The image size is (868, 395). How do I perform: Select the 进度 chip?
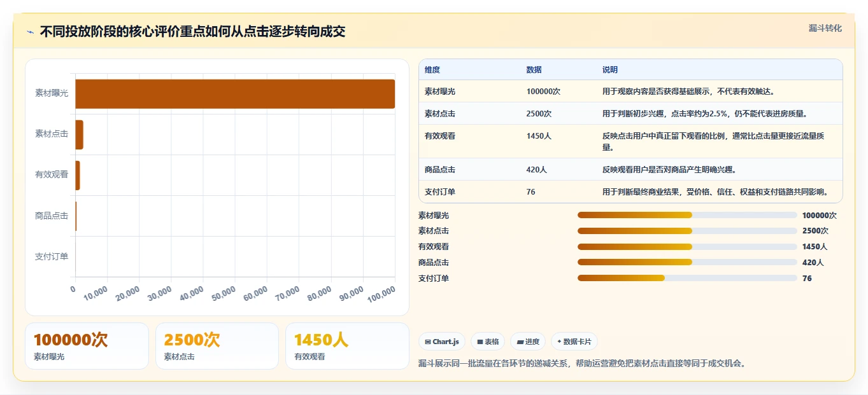click(x=528, y=342)
